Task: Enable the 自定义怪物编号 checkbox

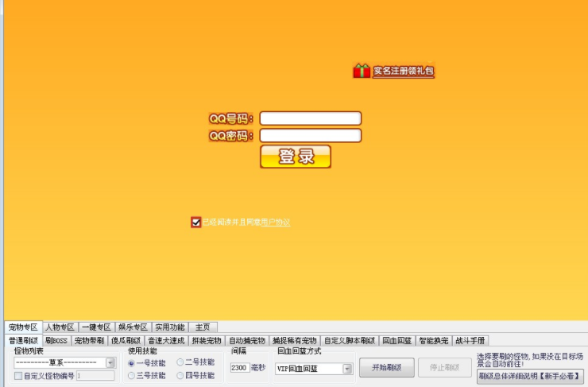Action: pyautogui.click(x=18, y=376)
